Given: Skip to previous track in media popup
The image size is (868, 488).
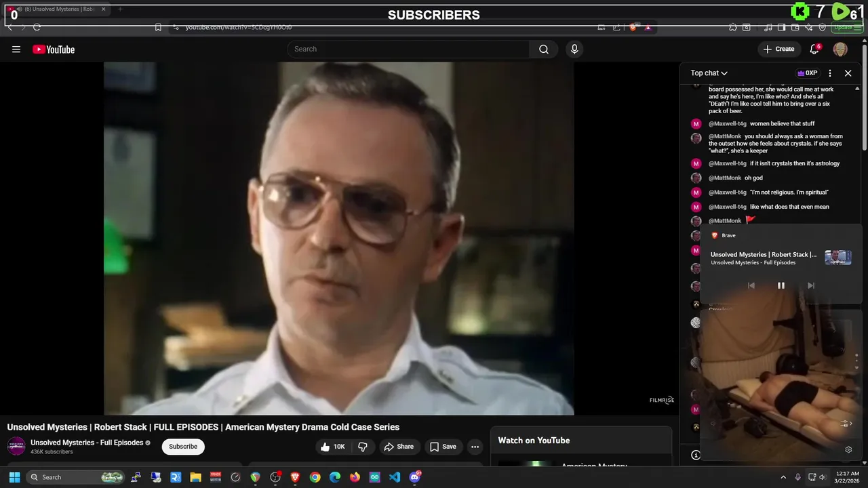Looking at the screenshot, I should tap(751, 285).
